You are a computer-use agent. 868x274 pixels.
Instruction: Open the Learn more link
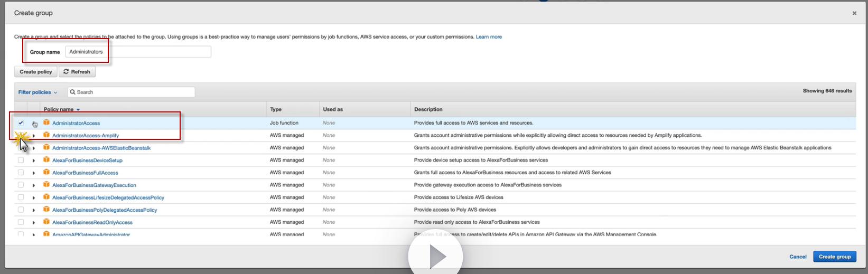[x=489, y=37]
